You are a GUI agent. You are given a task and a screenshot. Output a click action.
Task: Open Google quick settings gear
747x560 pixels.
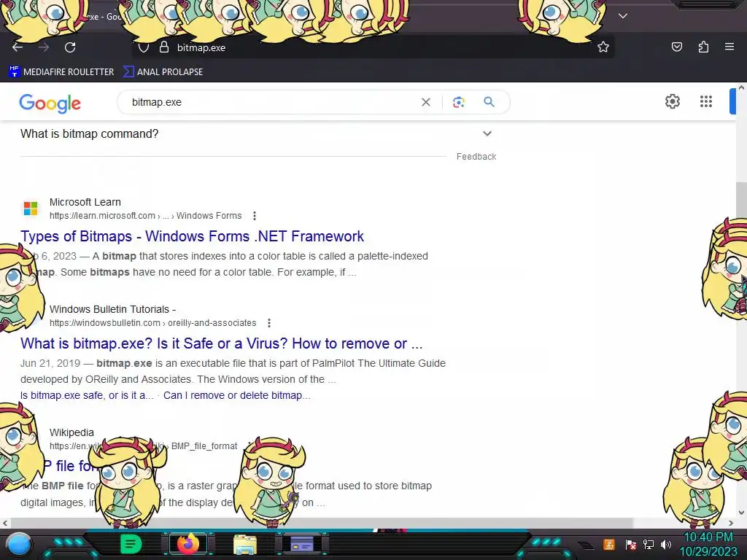[x=672, y=101]
